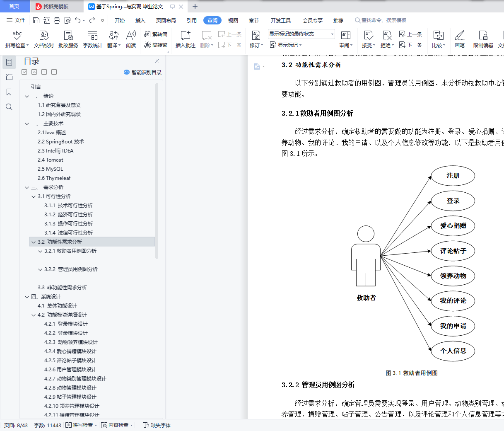Open print preview icon
504x431 pixels.
67,20
